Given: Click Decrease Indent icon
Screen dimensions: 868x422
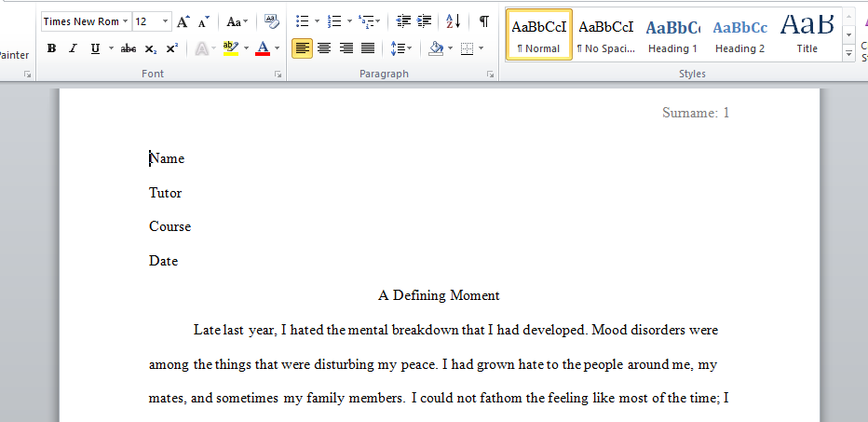Looking at the screenshot, I should (x=403, y=21).
